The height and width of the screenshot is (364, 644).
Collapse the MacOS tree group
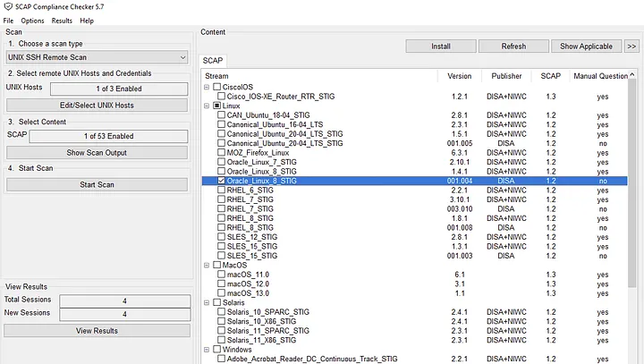[207, 266]
